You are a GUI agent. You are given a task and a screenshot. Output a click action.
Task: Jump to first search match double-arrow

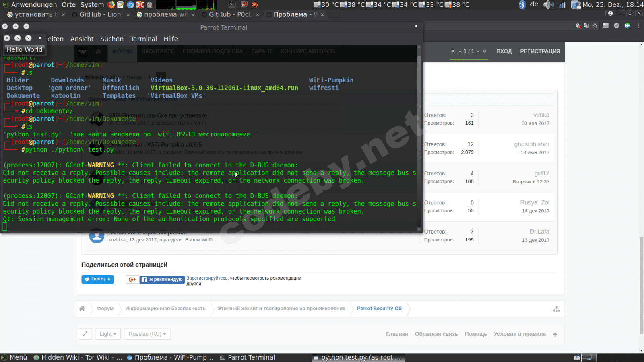(x=453, y=51)
